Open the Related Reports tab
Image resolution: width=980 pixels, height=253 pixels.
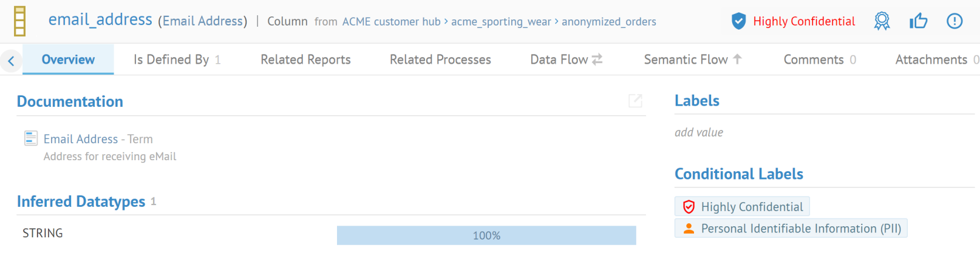click(305, 59)
